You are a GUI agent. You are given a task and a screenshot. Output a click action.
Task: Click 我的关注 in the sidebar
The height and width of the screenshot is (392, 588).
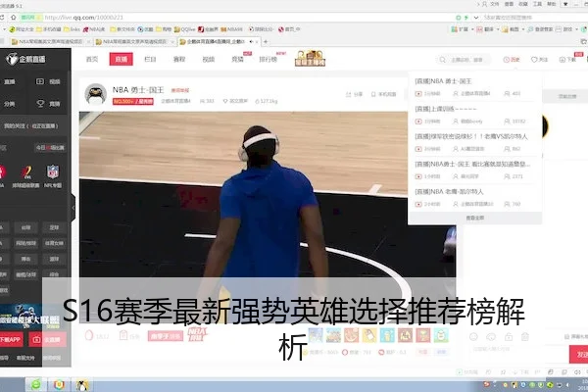pos(30,125)
